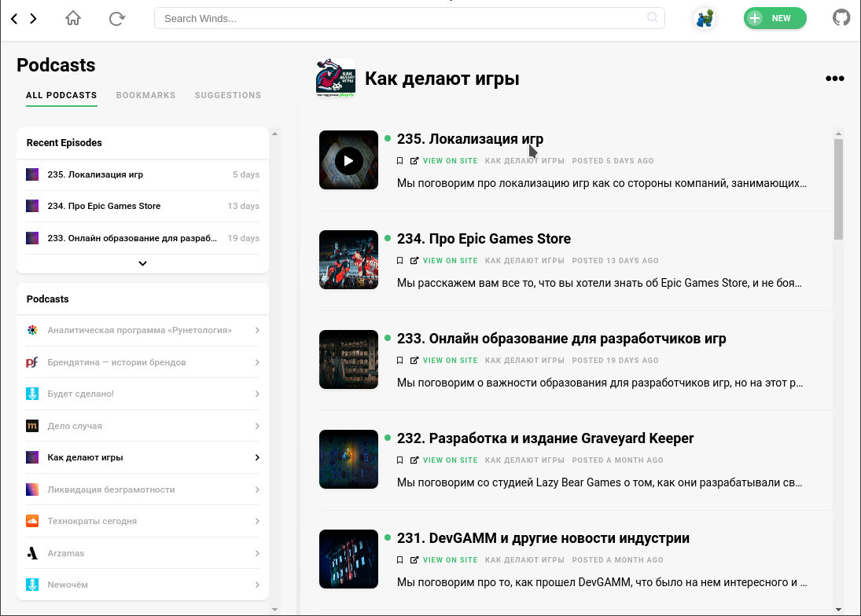The image size is (861, 616).
Task: Open the Ликвидация безграмотности podcast chevron
Action: coord(257,489)
